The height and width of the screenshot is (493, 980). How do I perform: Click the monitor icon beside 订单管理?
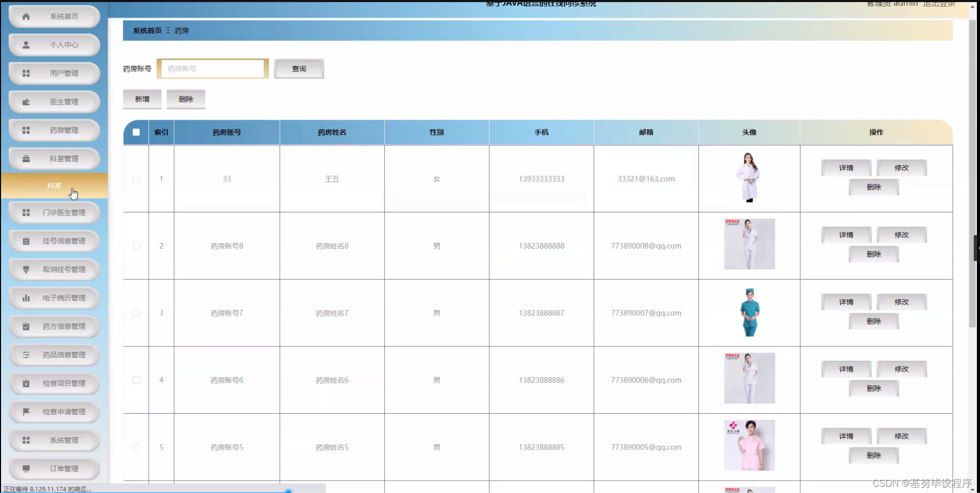26,469
